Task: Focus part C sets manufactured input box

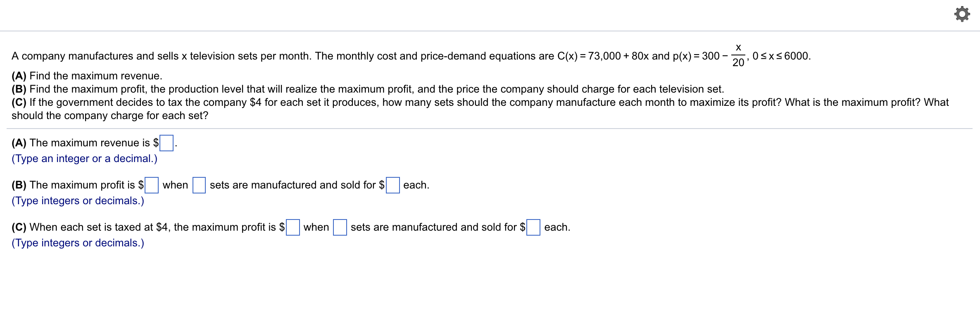Action: (x=340, y=227)
